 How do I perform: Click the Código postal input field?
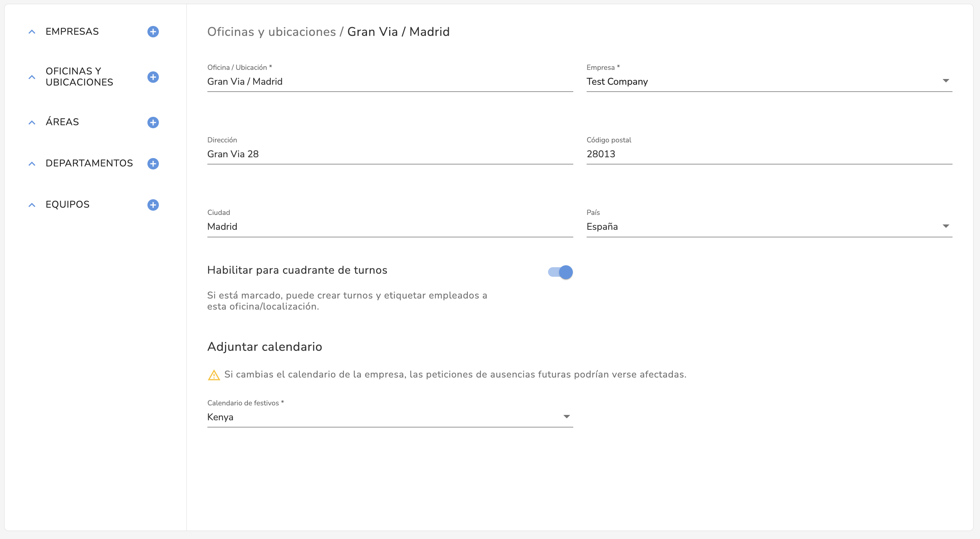tap(769, 154)
